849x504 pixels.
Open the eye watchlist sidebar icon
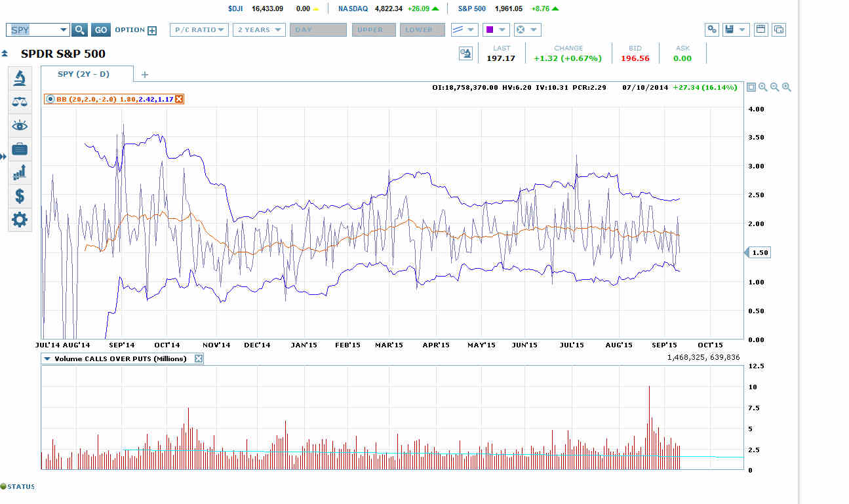pos(20,125)
